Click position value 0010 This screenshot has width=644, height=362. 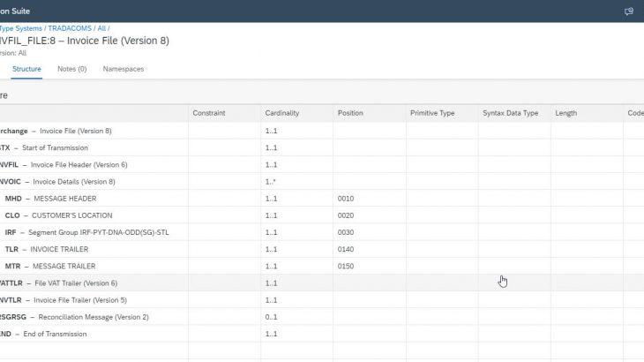coord(346,199)
